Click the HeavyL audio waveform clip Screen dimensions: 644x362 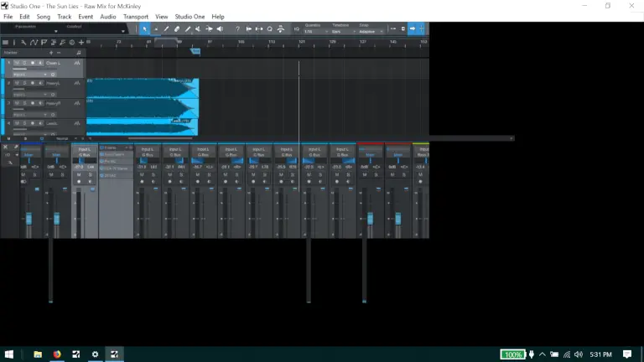click(142, 88)
